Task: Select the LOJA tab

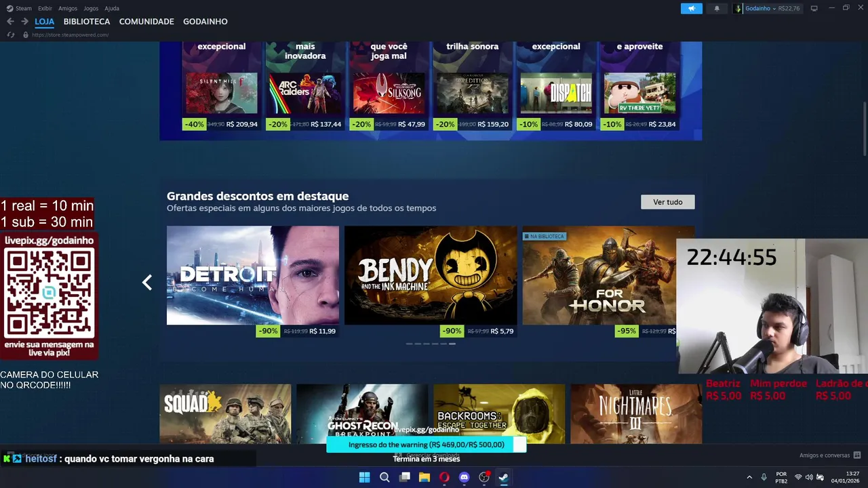Action: pos(44,22)
